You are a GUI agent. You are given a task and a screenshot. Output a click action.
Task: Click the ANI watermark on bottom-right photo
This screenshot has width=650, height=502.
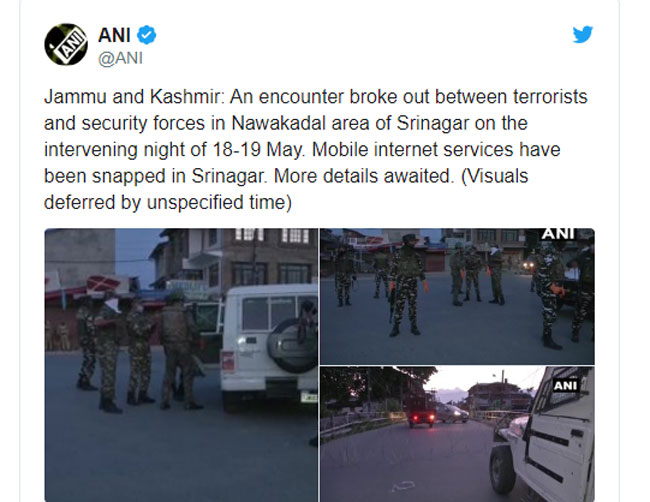coord(565,386)
